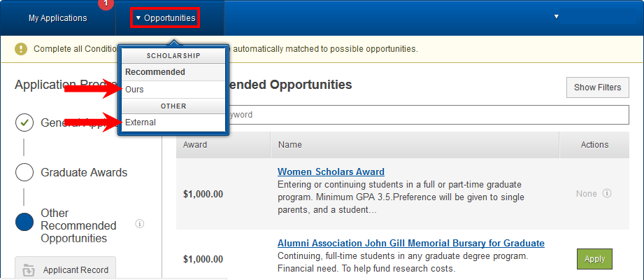
Task: Open the Alumni Association John Gill Memorial Bursary link
Action: tap(411, 243)
